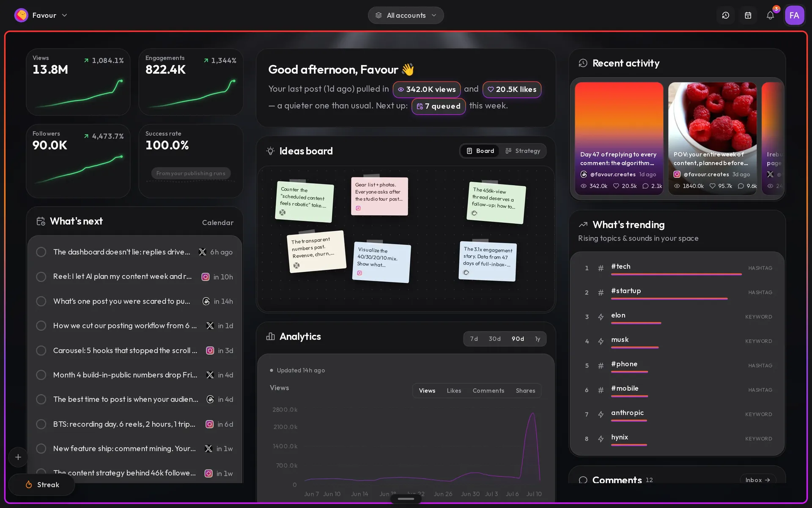
Task: Switch Ideas board to Strategy view
Action: pos(523,151)
